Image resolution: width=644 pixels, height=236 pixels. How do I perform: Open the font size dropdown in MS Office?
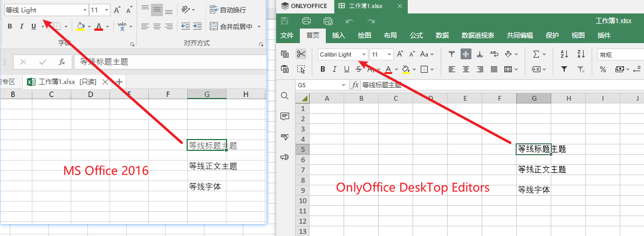click(106, 10)
